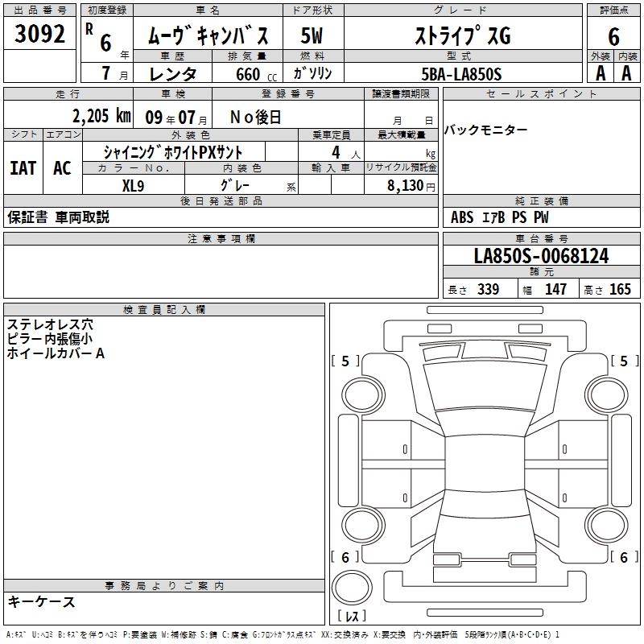
Task: Click the car roof panel in diagram center
Action: pos(485,463)
